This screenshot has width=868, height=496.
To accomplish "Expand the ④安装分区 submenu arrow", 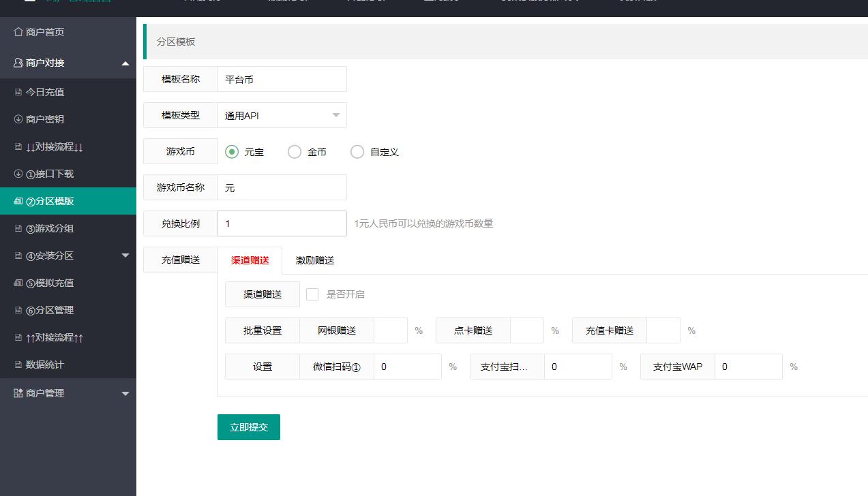I will point(125,255).
